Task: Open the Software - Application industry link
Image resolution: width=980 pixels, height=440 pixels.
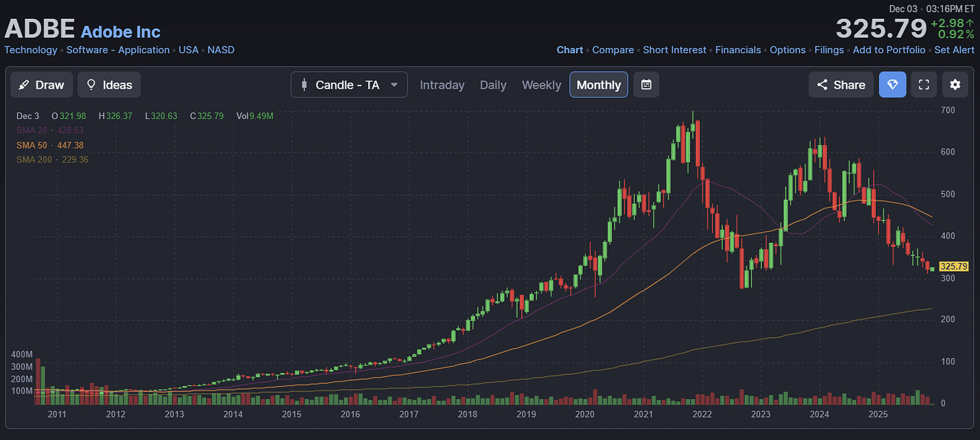Action: click(x=118, y=50)
